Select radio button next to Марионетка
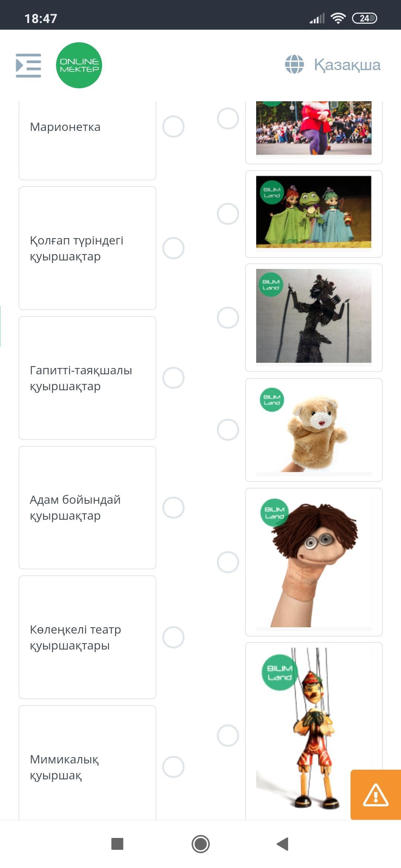This screenshot has width=401, height=868. point(173,126)
